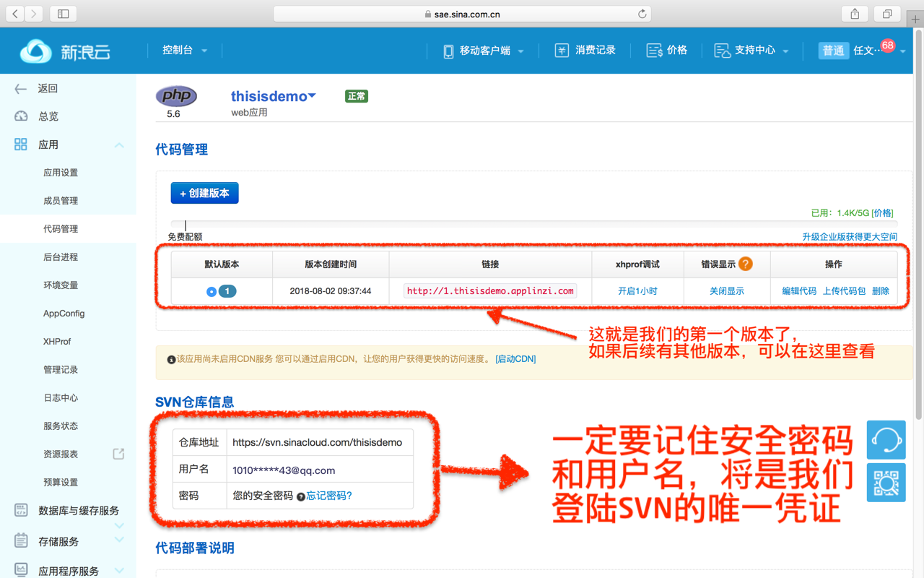Open 应用设置 in sidebar
Image resolution: width=924 pixels, height=578 pixels.
coord(61,173)
